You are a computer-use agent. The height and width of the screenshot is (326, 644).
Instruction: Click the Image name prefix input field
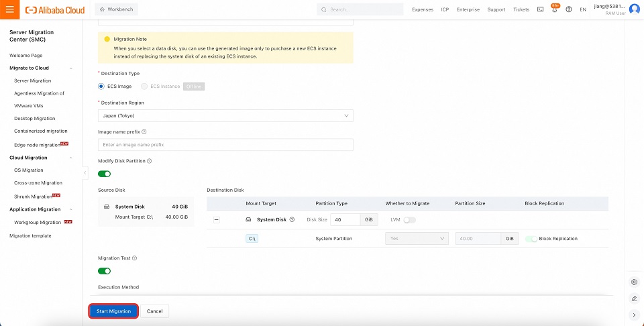pyautogui.click(x=225, y=145)
